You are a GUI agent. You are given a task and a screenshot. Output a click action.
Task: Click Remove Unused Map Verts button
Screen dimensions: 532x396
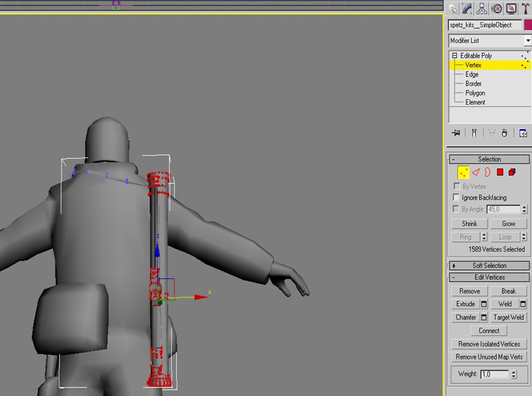pos(489,357)
